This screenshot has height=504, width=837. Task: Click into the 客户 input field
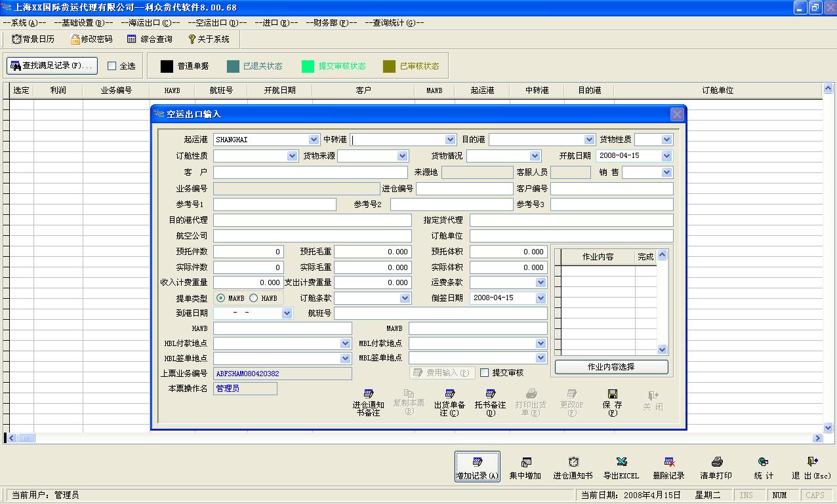tap(310, 172)
